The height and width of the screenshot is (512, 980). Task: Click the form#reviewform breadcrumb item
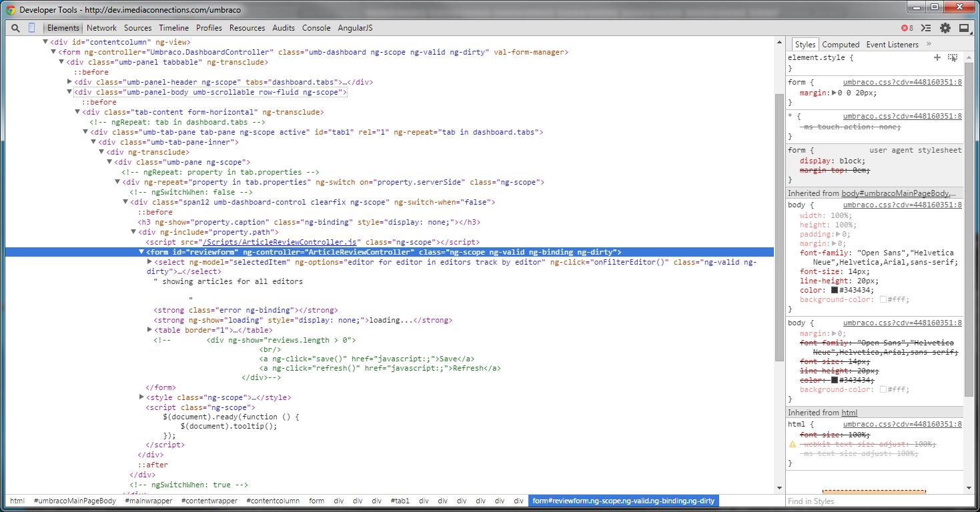[623, 501]
